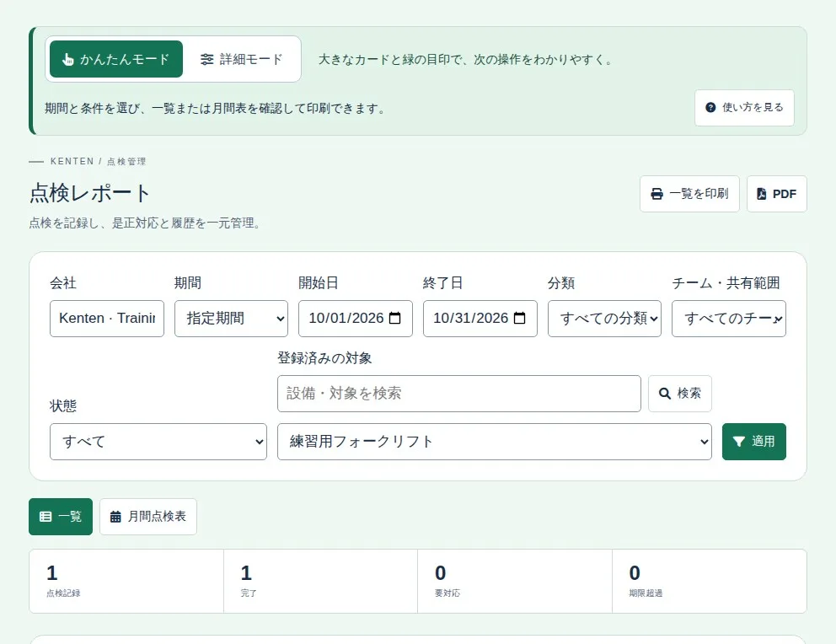
Task: Click the 会社 field showing Kenten Training
Action: [107, 319]
